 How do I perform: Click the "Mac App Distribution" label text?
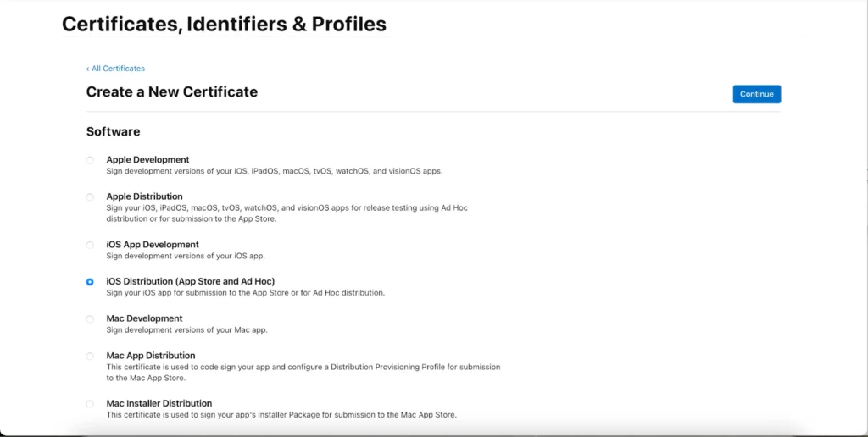(151, 356)
